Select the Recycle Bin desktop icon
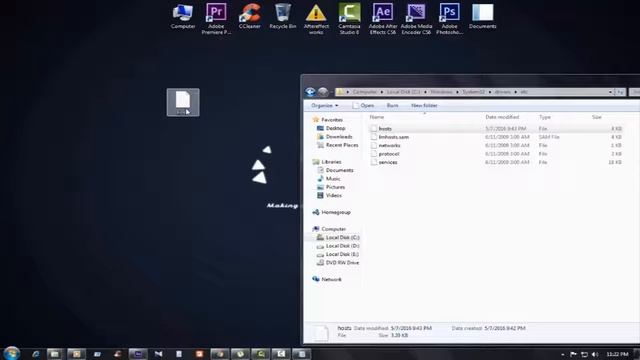The height and width of the screenshot is (360, 640). pyautogui.click(x=282, y=16)
